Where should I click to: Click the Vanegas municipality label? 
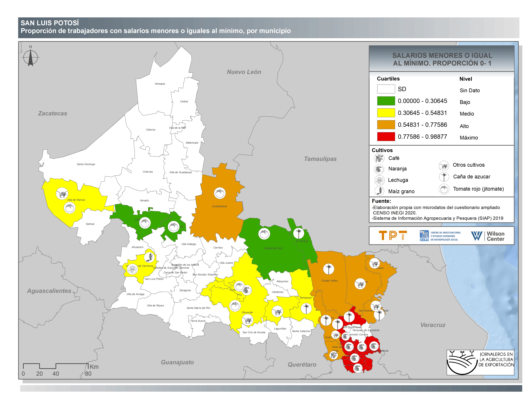tap(160, 84)
